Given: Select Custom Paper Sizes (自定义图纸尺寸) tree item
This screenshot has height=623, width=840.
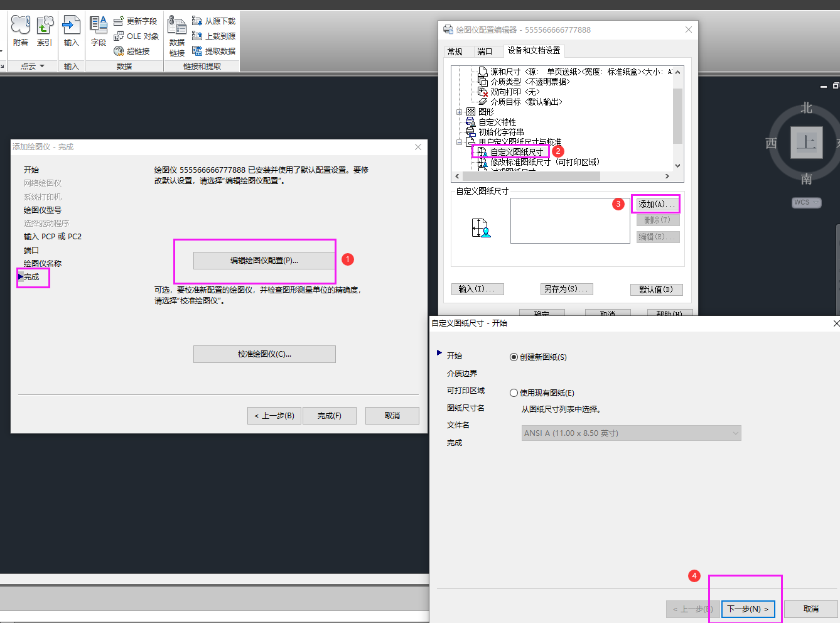Looking at the screenshot, I should point(517,152).
